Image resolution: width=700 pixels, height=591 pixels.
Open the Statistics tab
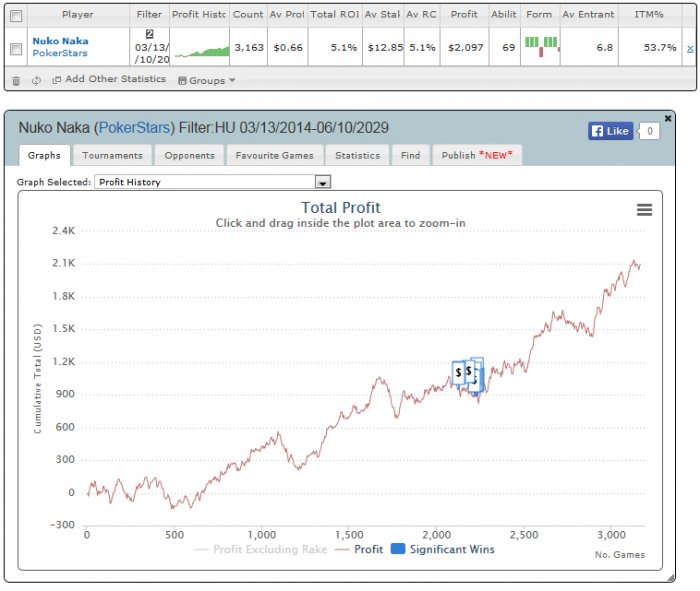pyautogui.click(x=358, y=155)
